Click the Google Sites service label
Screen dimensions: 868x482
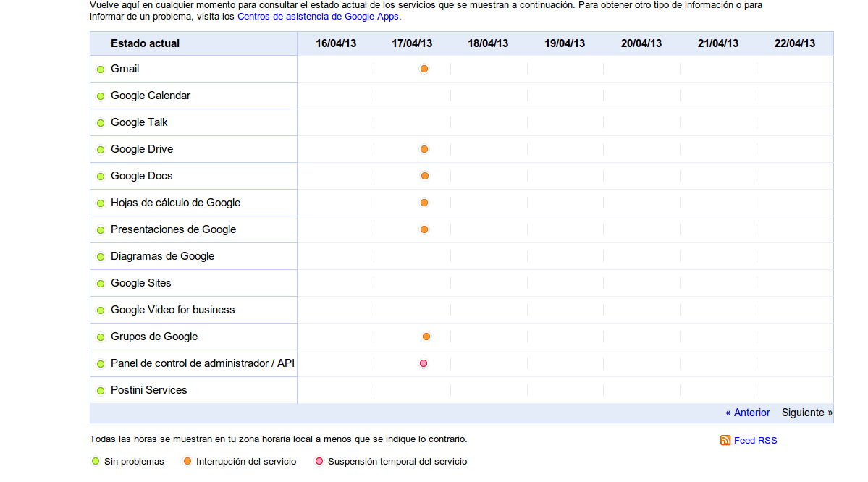click(x=140, y=283)
